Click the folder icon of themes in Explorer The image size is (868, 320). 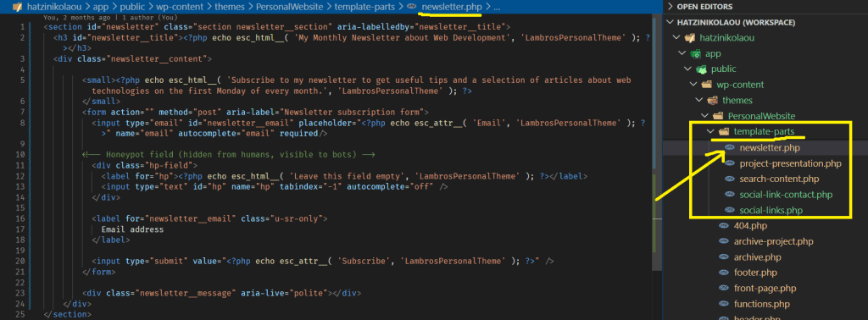click(x=712, y=101)
